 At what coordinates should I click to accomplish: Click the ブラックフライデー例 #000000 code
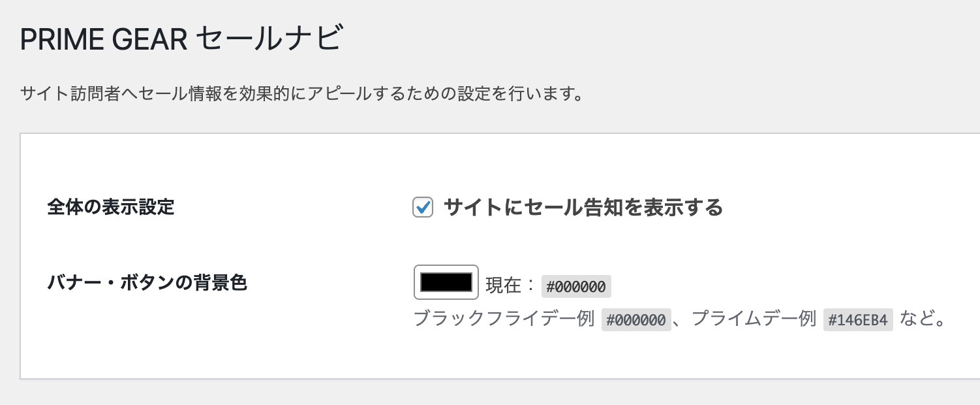[636, 319]
